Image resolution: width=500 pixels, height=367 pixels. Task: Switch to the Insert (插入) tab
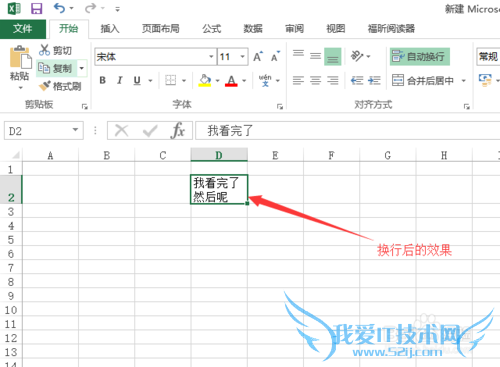tap(110, 29)
